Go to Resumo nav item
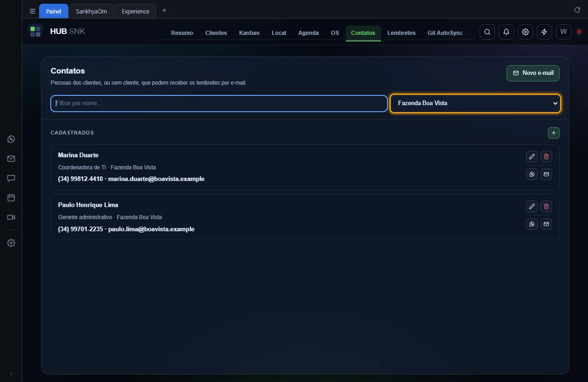 coord(182,33)
